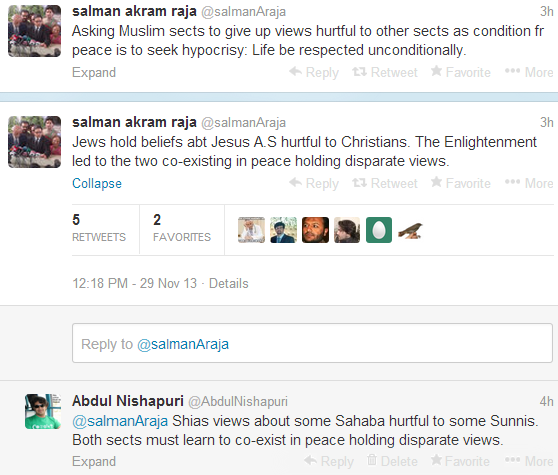The width and height of the screenshot is (558, 475).
Task: Favorite the Asking Muslim sects tweet
Action: click(460, 72)
